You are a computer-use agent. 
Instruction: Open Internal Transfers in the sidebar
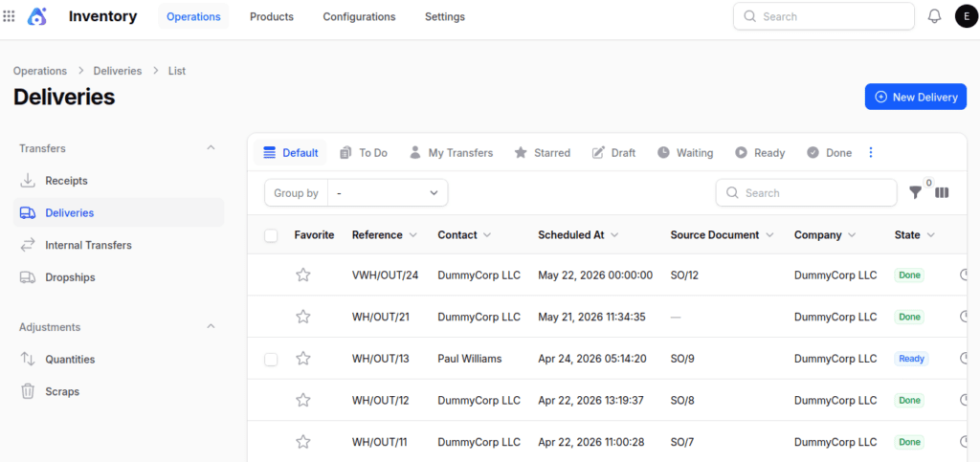[x=119, y=246]
